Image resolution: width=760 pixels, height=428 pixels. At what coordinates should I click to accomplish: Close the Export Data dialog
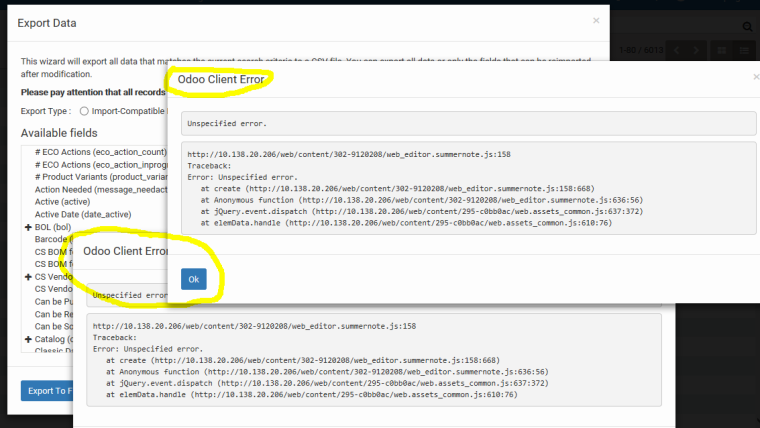(596, 20)
